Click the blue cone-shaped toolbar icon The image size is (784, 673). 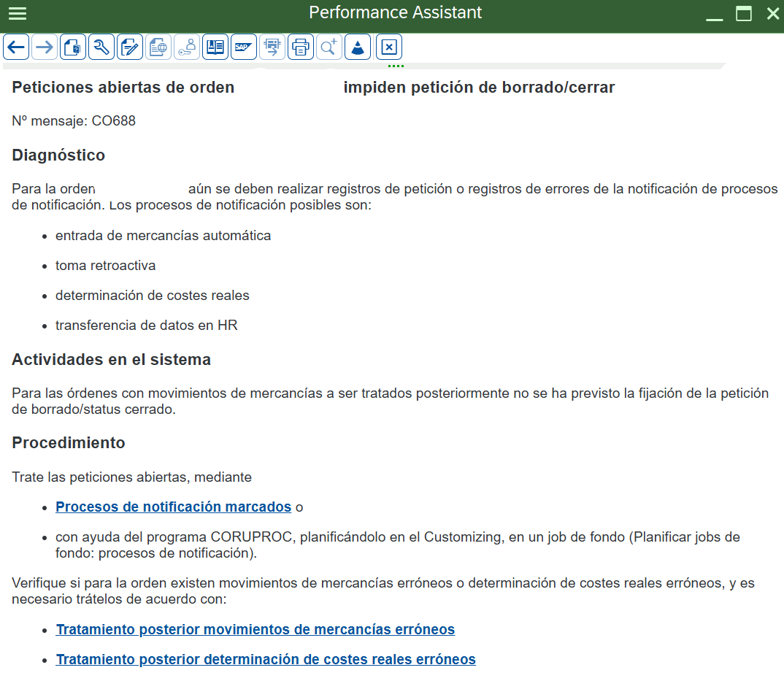[358, 47]
